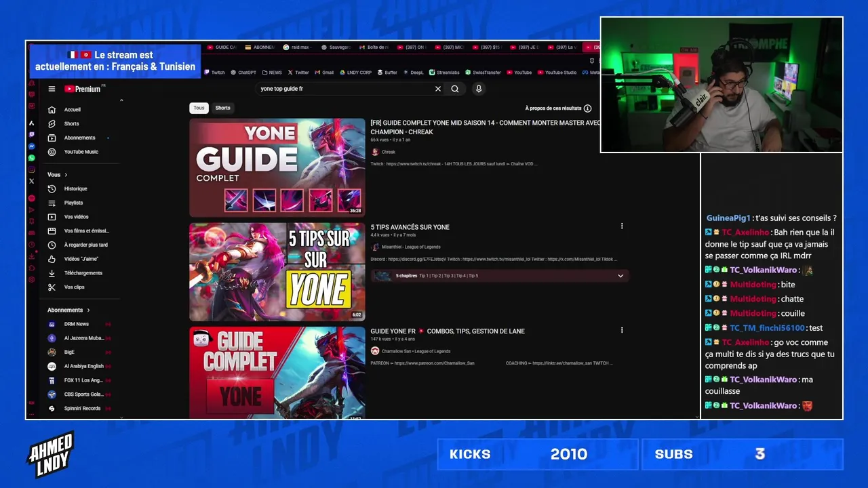Image resolution: width=868 pixels, height=488 pixels.
Task: Open YouTube Music from sidebar
Action: click(x=75, y=152)
